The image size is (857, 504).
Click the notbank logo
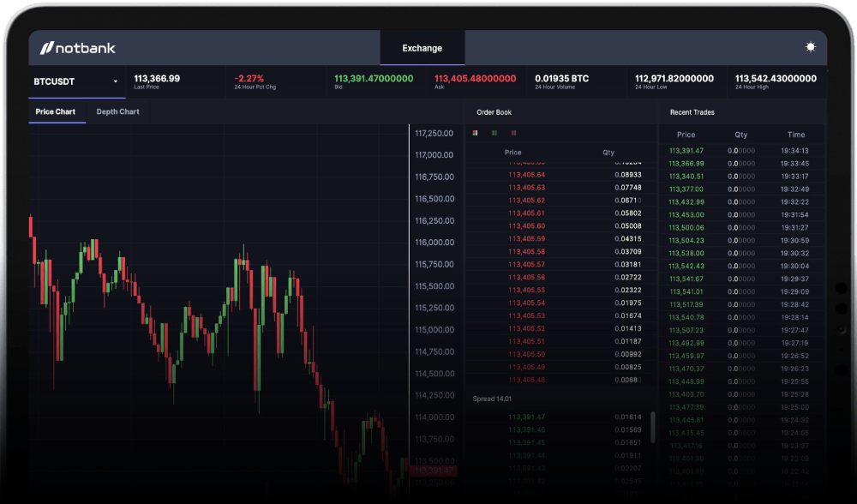(76, 48)
